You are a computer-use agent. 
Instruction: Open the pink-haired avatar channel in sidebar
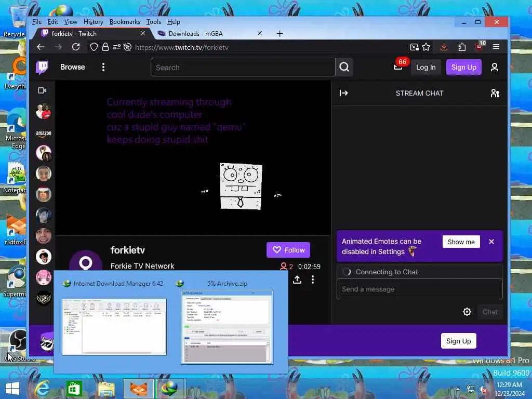tap(44, 277)
